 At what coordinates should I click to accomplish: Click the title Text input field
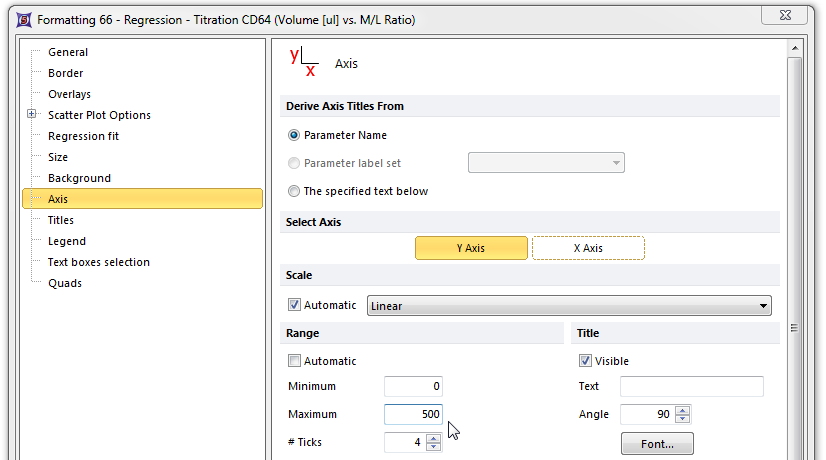[x=691, y=387]
